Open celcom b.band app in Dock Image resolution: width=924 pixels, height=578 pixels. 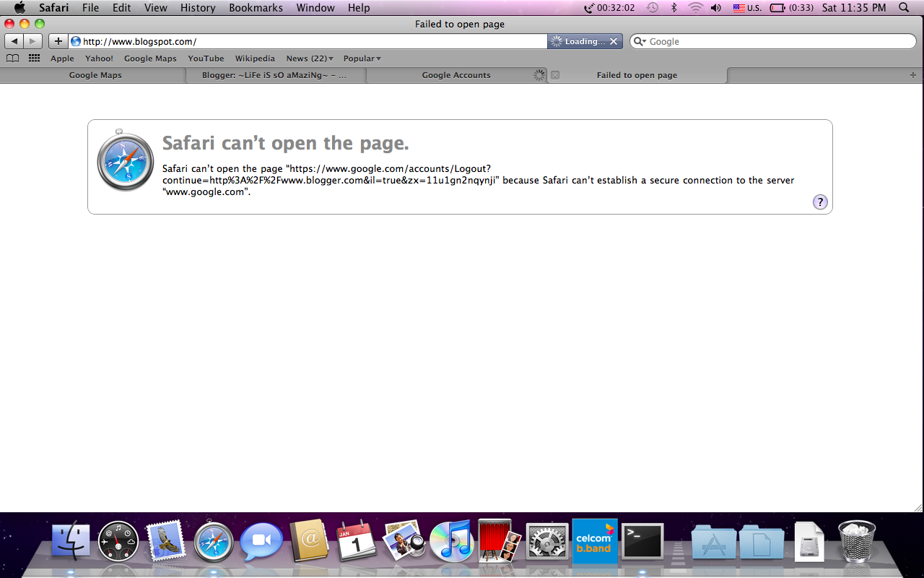(595, 540)
